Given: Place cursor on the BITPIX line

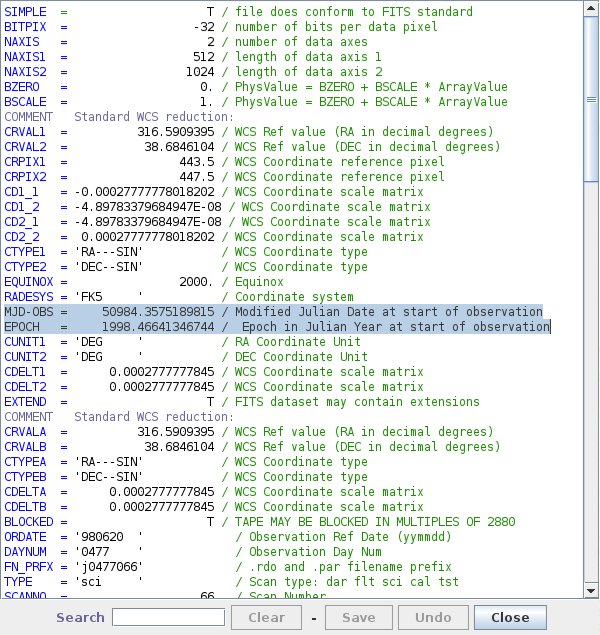Looking at the screenshot, I should click(x=200, y=26).
